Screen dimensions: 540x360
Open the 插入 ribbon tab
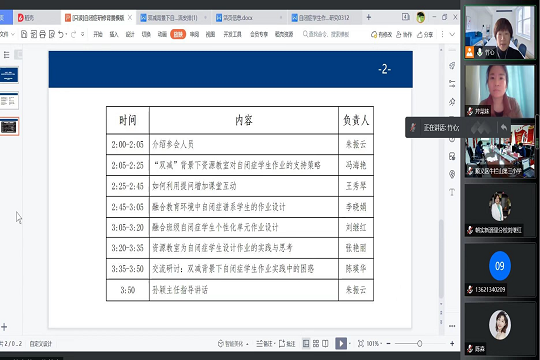[x=114, y=34]
